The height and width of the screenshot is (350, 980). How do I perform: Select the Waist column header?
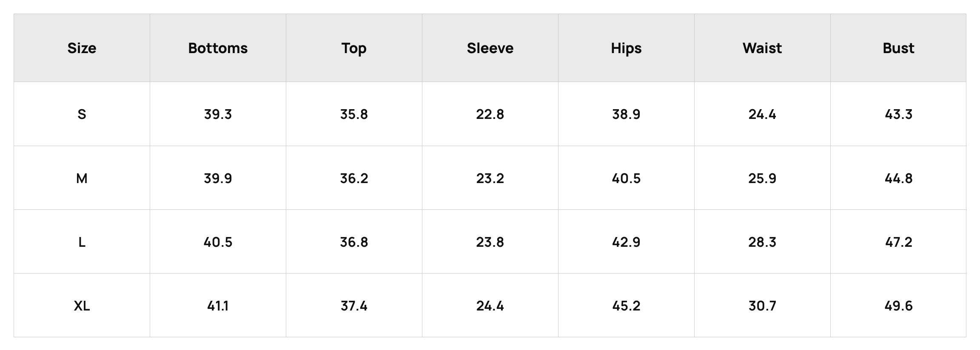(762, 48)
